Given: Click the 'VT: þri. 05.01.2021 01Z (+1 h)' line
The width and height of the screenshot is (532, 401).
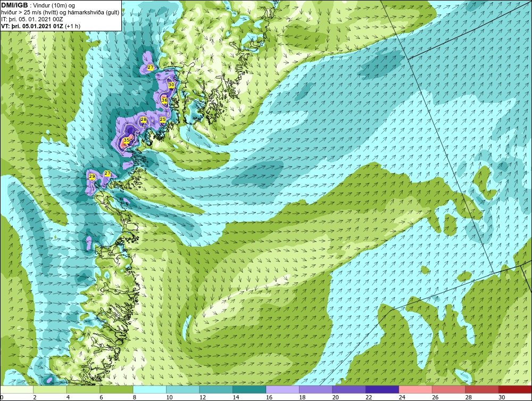Looking at the screenshot, I should point(41,26).
